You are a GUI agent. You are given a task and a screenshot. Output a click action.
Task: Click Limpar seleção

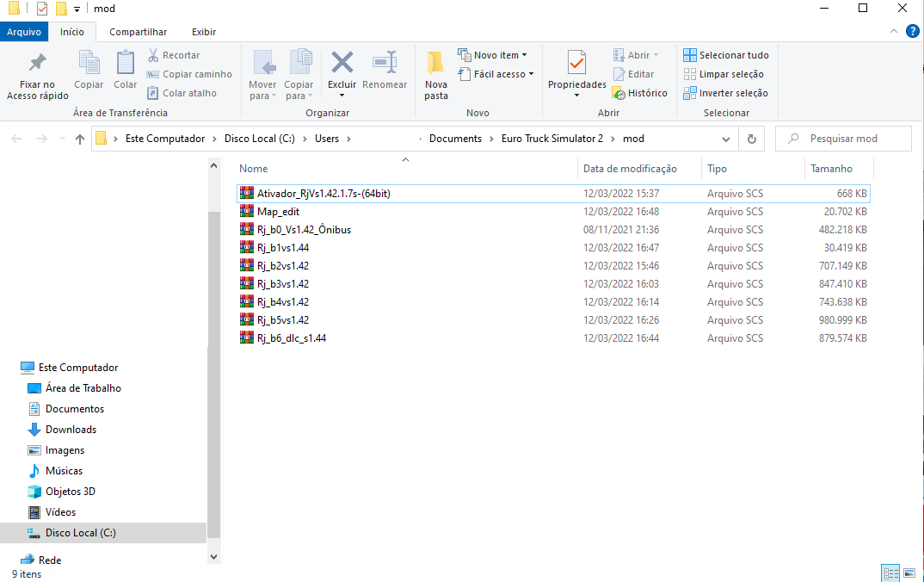pos(724,74)
